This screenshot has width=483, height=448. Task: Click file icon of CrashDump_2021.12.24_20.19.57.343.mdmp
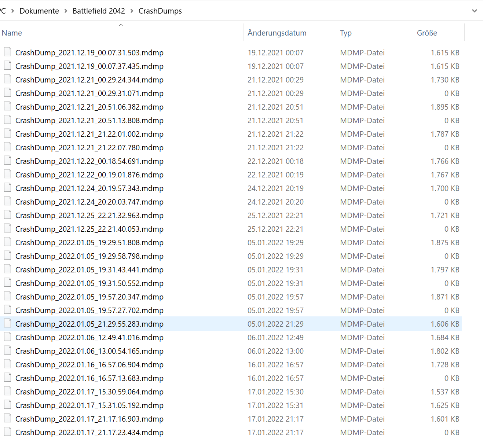[7, 188]
